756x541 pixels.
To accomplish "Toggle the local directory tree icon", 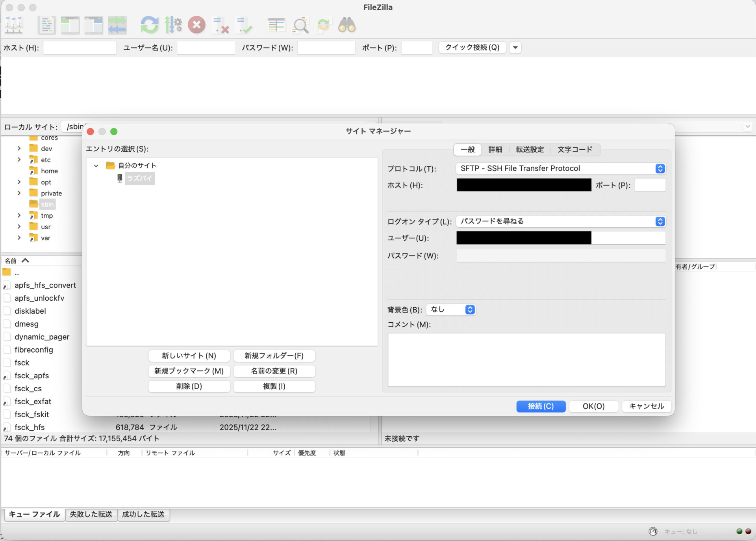I will (x=70, y=25).
